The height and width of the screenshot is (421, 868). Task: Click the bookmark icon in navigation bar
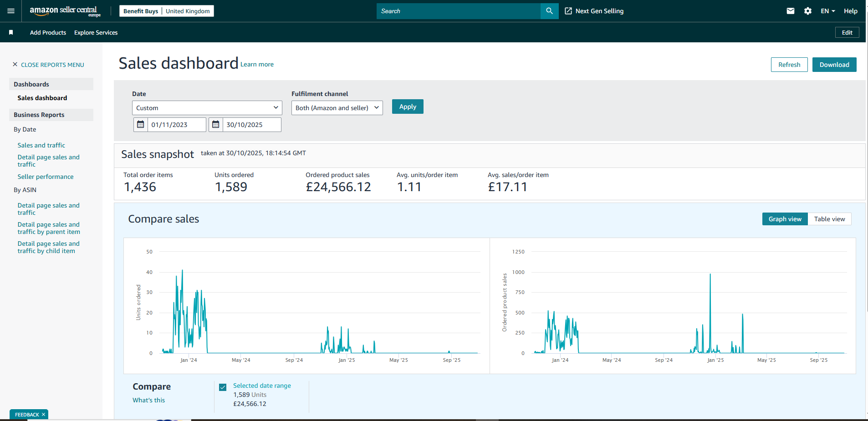11,32
